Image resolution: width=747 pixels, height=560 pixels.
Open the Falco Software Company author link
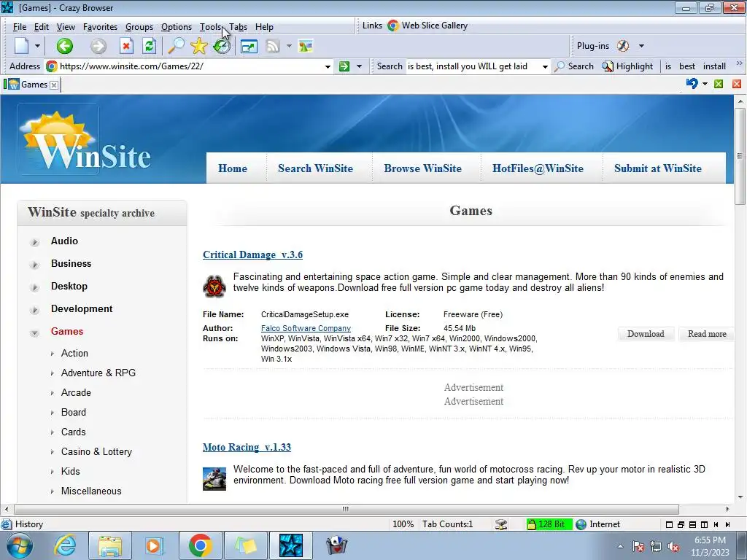click(x=306, y=328)
